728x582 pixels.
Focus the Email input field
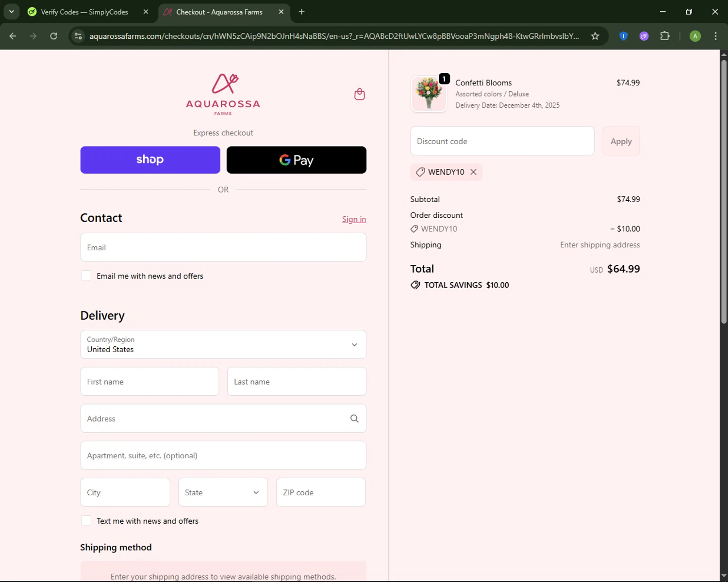pos(223,247)
